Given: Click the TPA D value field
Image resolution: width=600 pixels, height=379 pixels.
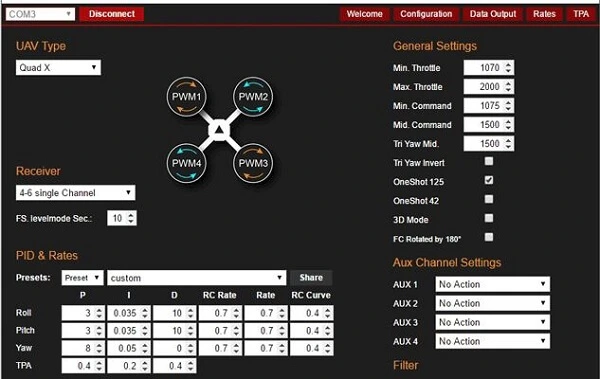Looking at the screenshot, I should point(175,366).
